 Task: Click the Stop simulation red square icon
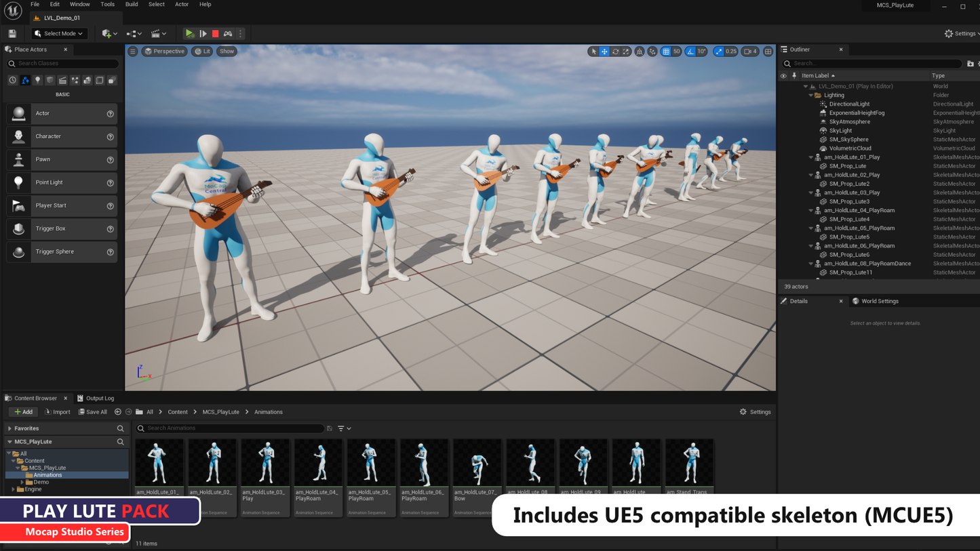[x=216, y=34]
